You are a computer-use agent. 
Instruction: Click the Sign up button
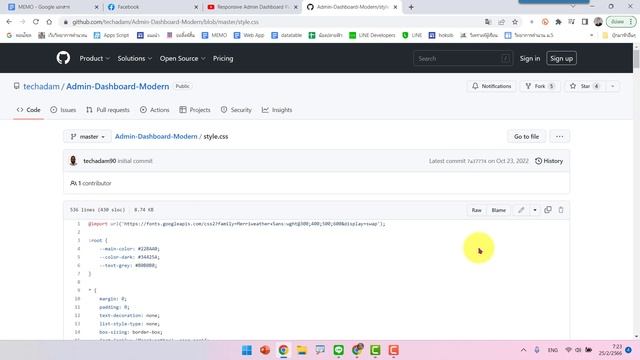[x=561, y=58]
